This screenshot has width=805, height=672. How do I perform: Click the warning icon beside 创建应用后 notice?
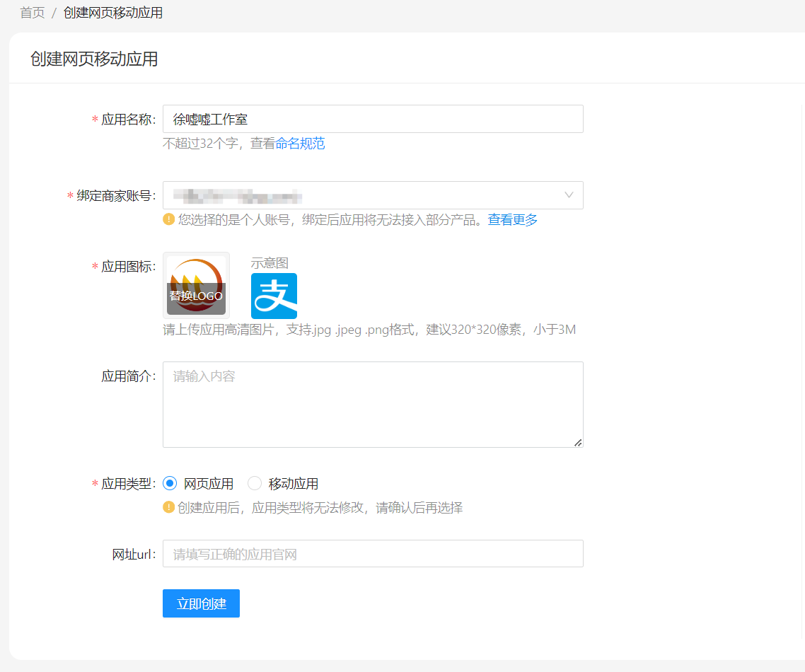pos(168,507)
